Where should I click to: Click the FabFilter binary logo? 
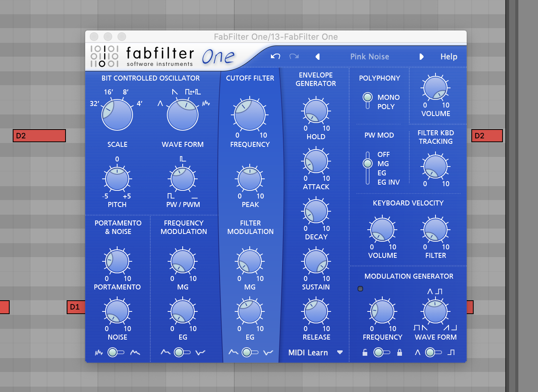click(104, 56)
